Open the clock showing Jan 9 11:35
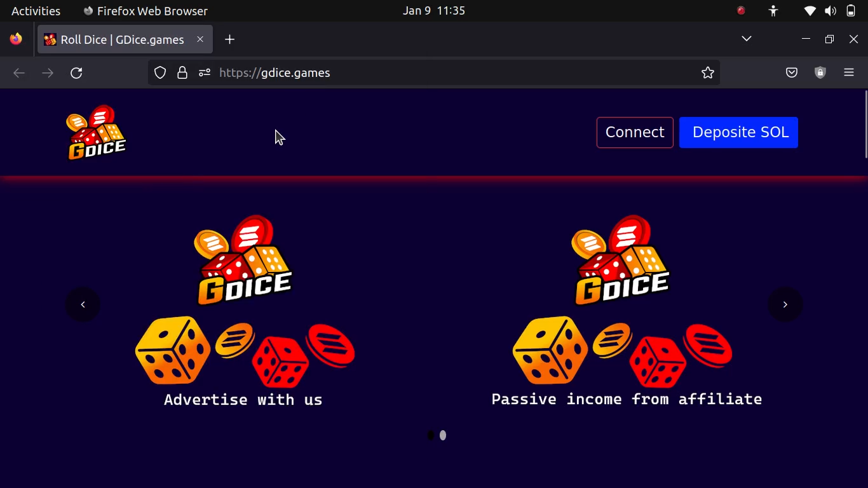 click(434, 11)
